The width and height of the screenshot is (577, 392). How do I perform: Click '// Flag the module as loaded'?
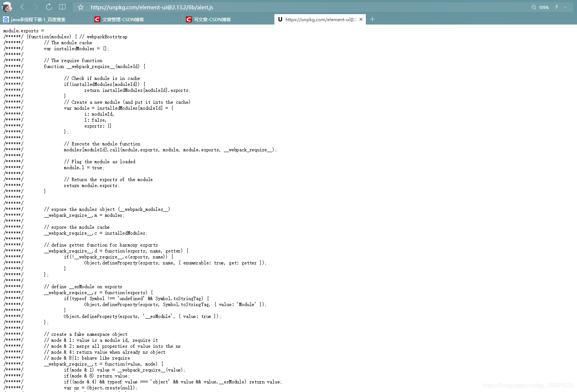click(100, 162)
